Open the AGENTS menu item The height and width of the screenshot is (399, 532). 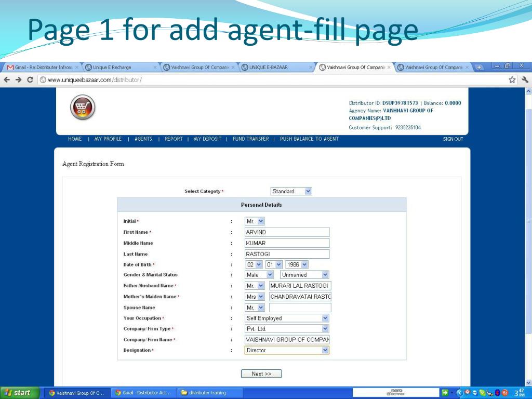(x=143, y=139)
